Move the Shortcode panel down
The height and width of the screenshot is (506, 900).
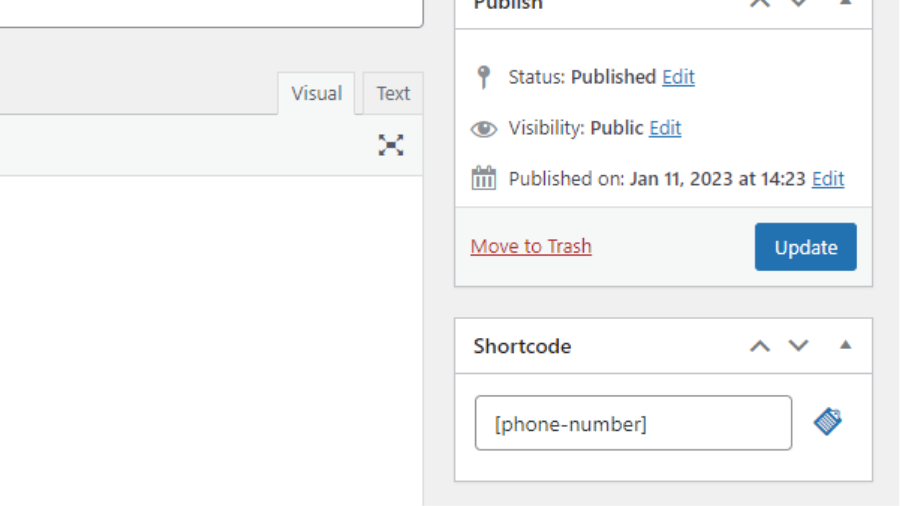pos(798,345)
